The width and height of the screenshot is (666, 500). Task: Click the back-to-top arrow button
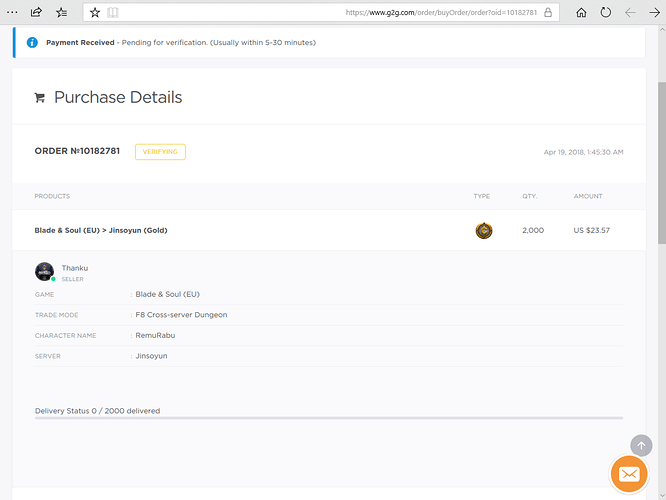(641, 445)
